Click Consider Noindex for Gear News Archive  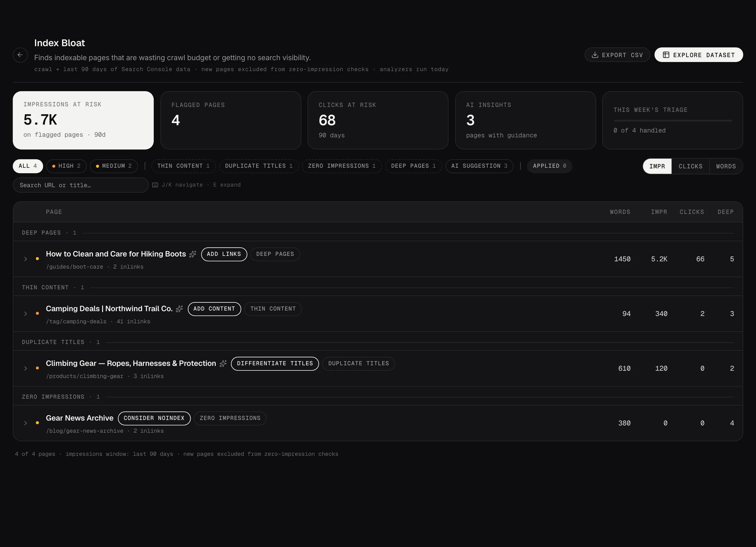click(x=154, y=418)
